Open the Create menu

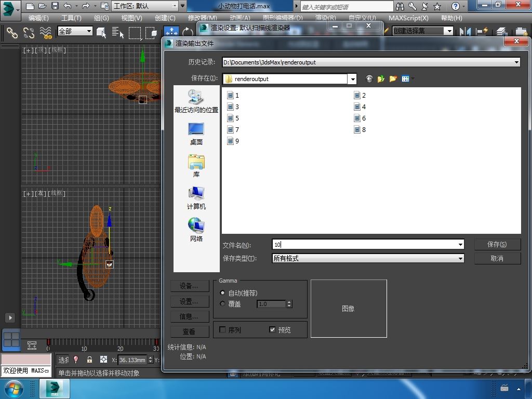165,18
